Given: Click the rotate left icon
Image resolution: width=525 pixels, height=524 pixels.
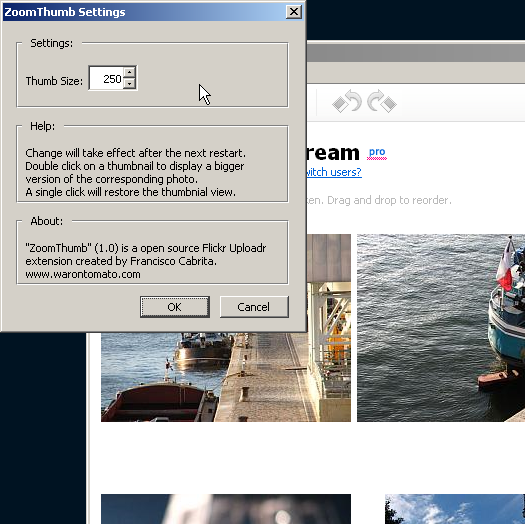Looking at the screenshot, I should pos(348,101).
